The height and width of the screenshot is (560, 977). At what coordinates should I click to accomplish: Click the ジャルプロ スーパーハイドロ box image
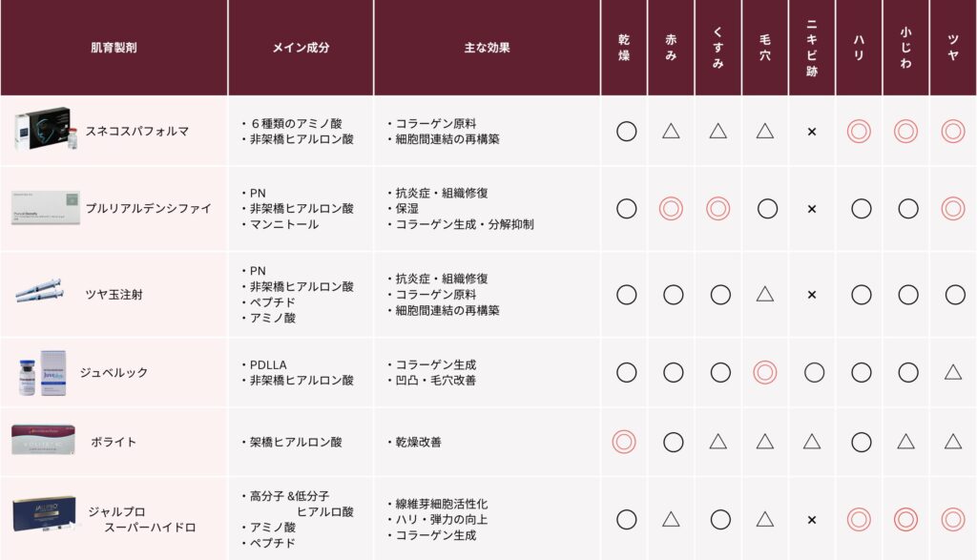point(45,514)
